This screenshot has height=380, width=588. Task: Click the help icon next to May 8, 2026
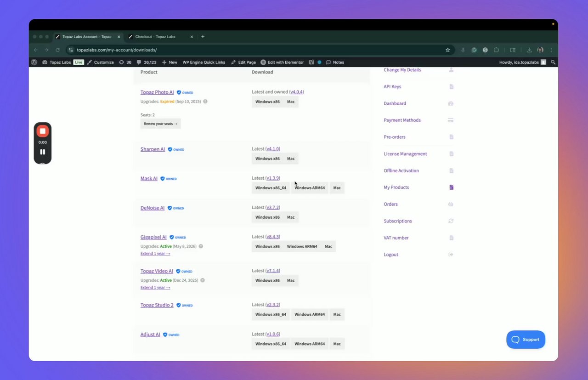pos(201,246)
